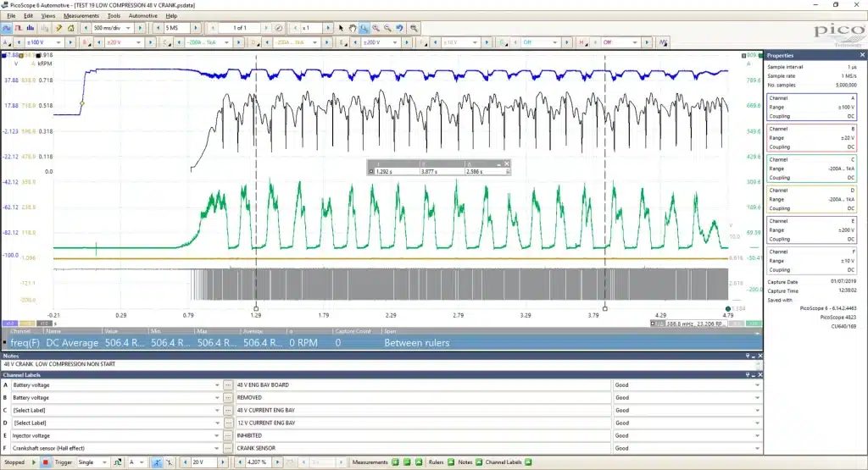Open the Edit menu

[28, 16]
